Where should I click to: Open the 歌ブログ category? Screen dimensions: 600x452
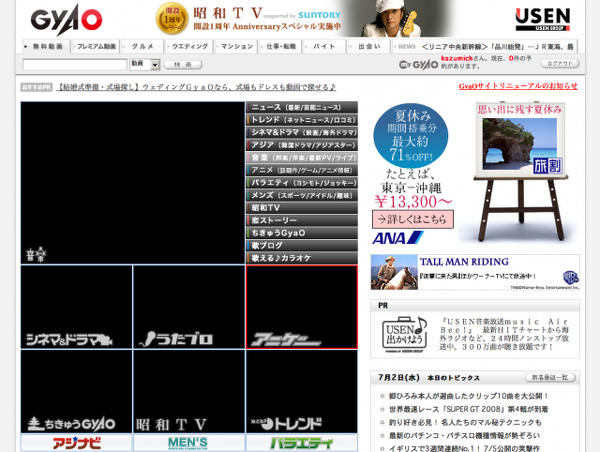[302, 246]
